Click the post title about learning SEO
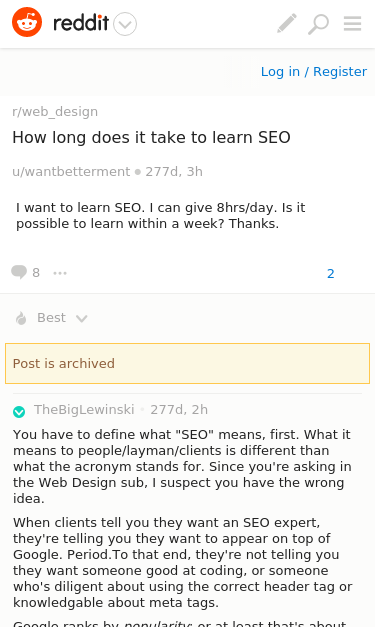The height and width of the screenshot is (627, 375). 151,138
